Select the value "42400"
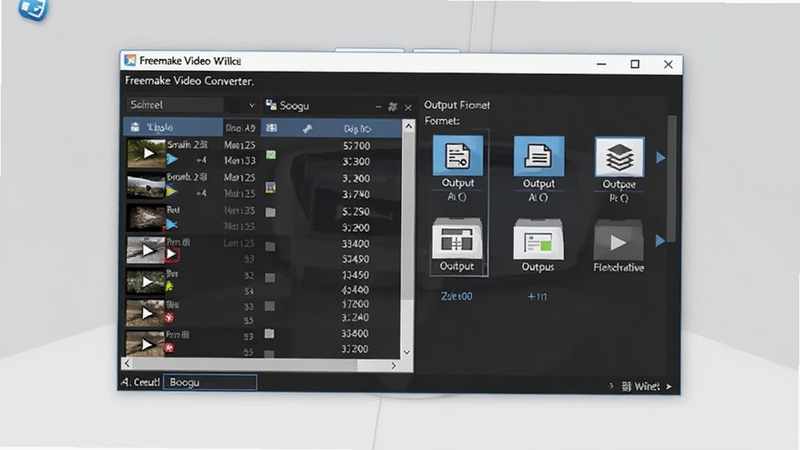Screen dimensions: 800x450 point(355,290)
